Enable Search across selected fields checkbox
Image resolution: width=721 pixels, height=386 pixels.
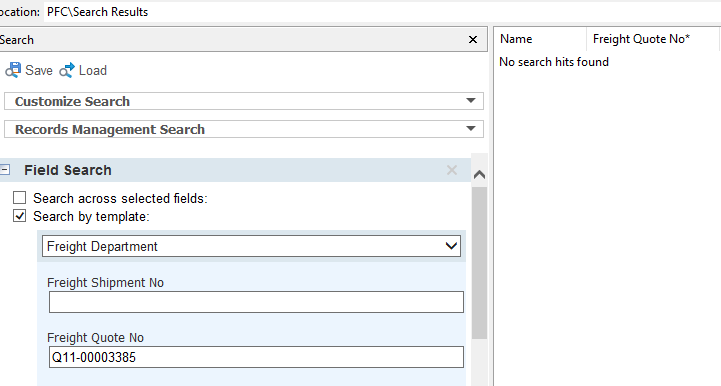click(x=19, y=198)
